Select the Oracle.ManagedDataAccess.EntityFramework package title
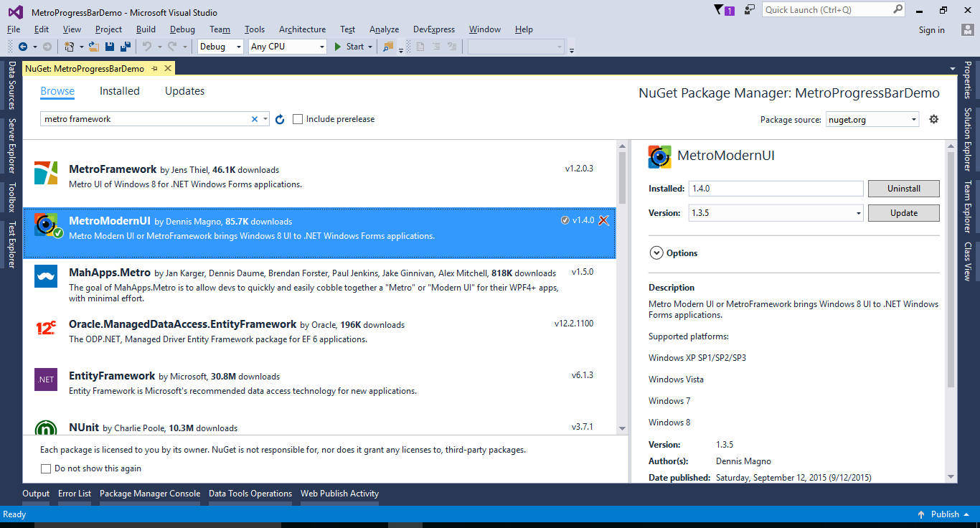The width and height of the screenshot is (980, 528). (183, 324)
